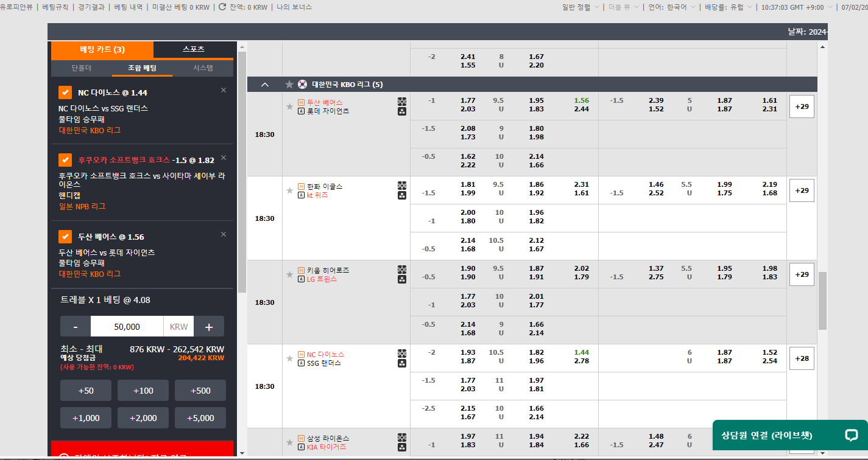Click the main odds list vertical scrollbar thumb
The height and width of the screenshot is (460, 868).
pos(822,301)
